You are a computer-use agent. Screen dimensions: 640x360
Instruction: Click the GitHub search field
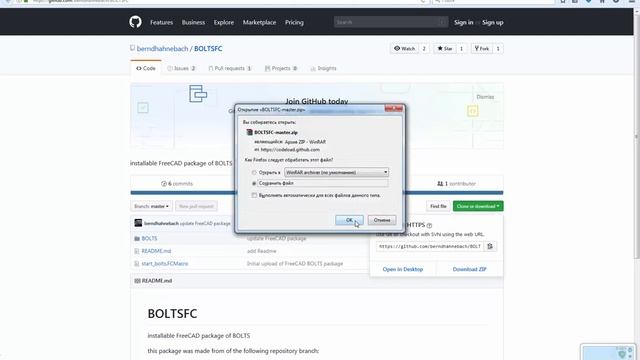[x=391, y=22]
